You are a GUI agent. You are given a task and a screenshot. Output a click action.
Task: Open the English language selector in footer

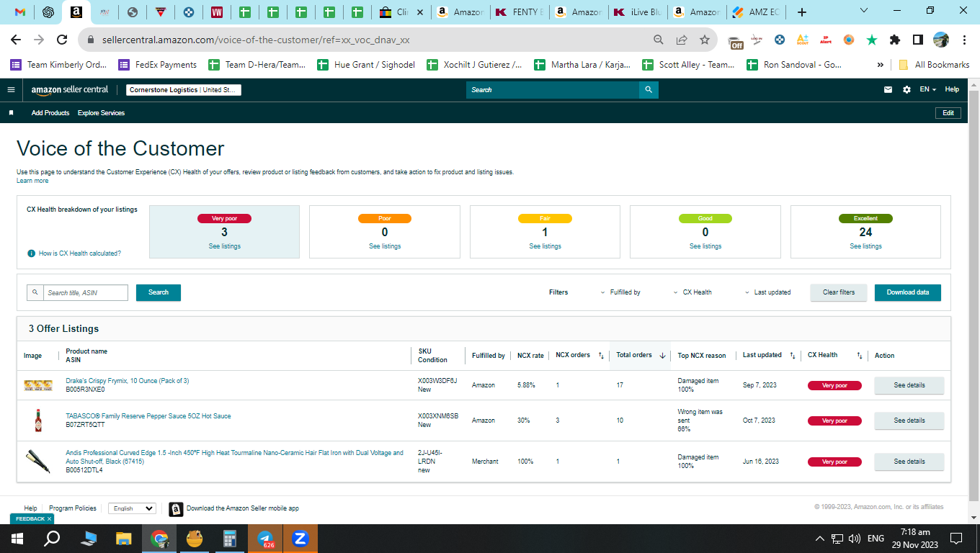coord(132,508)
